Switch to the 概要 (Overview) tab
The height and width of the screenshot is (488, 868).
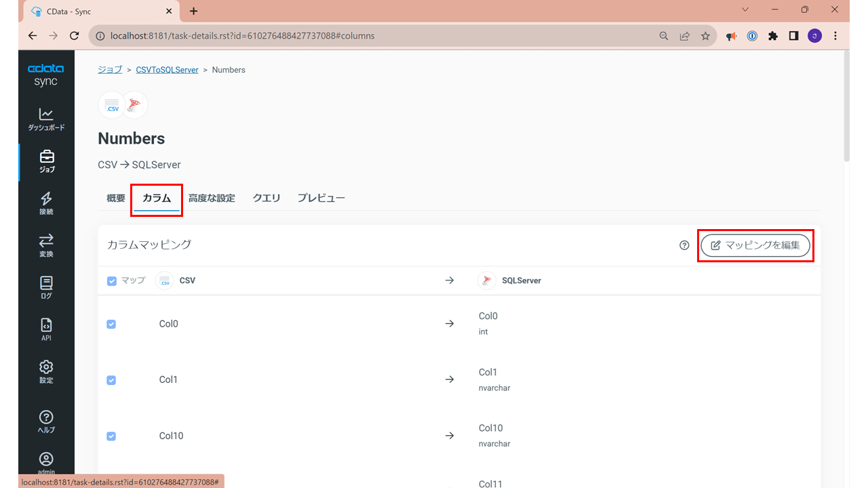116,198
